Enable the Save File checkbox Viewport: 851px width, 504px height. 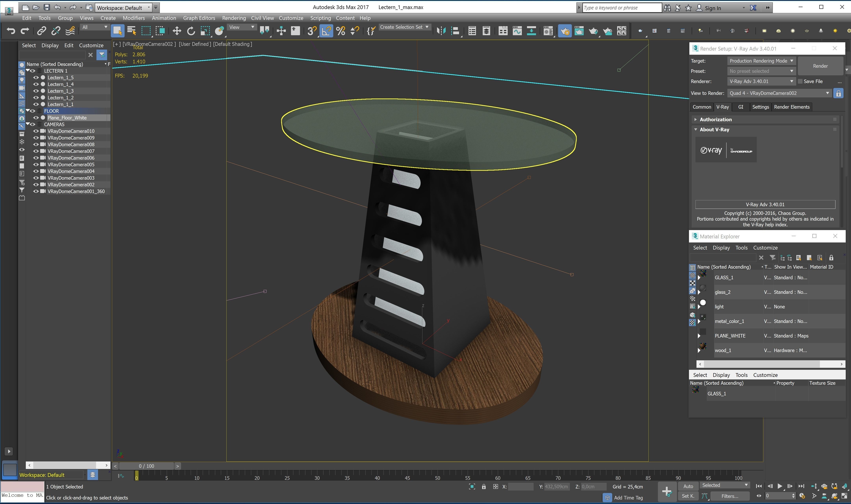800,81
